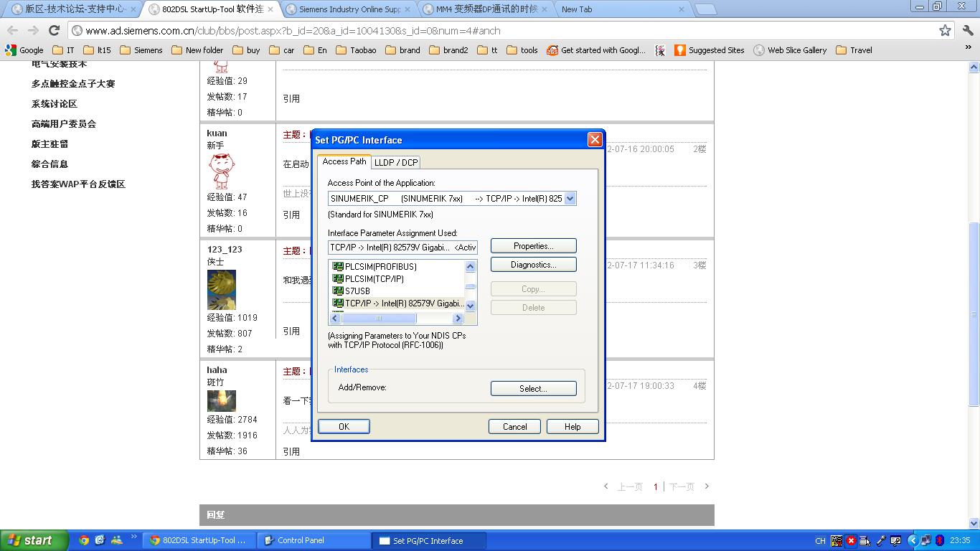Screen dimensions: 980x551
Task: Open a new tab with the tab-strip button
Action: pos(706,9)
